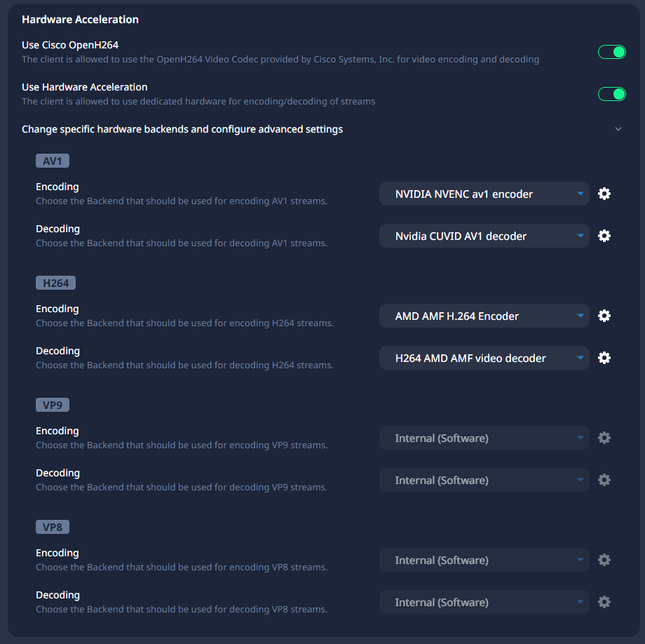Open H264 AMD AMF video decoder dropdown
This screenshot has height=644, width=645.
[484, 358]
